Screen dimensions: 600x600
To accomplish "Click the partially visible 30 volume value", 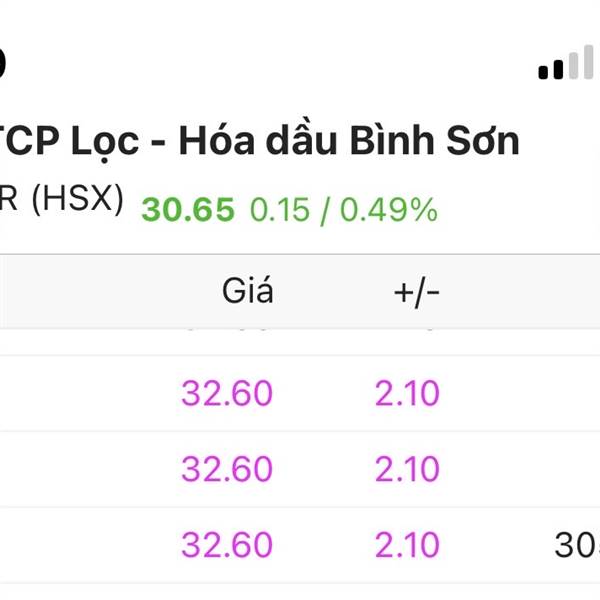I will (x=577, y=545).
